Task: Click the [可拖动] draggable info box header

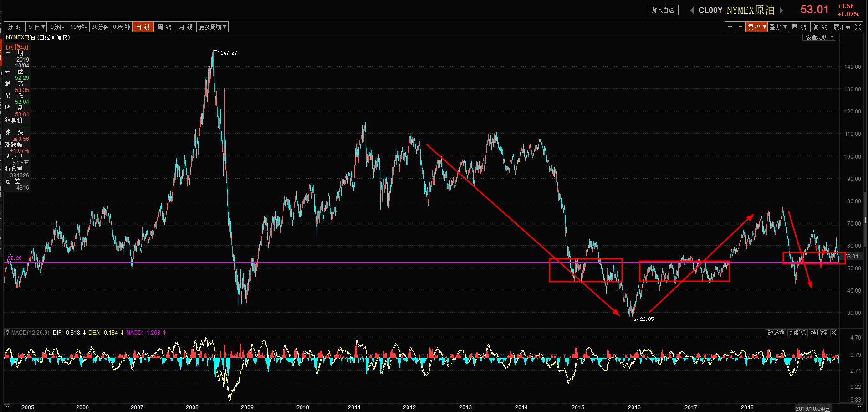Action: [x=17, y=47]
